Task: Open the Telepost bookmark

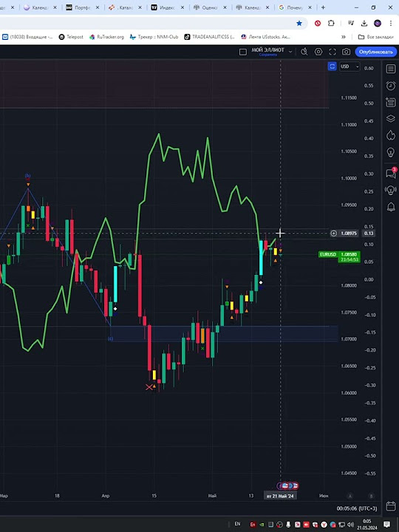Action: 71,37
